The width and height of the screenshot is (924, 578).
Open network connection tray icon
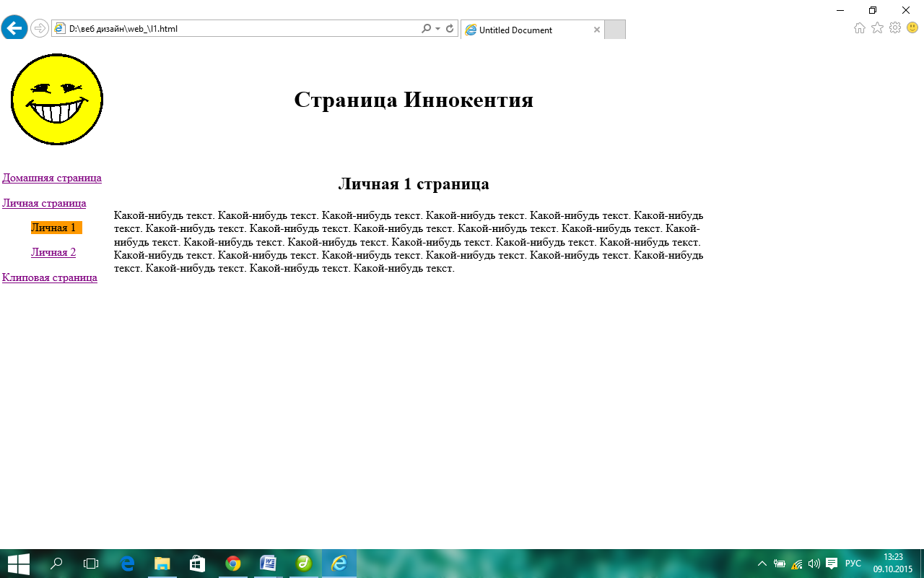[x=797, y=564]
